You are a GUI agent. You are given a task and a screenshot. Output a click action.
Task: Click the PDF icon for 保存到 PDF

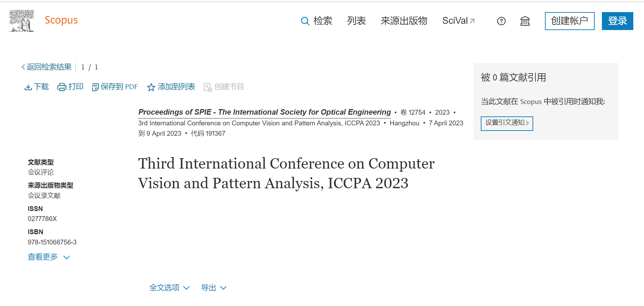point(95,87)
